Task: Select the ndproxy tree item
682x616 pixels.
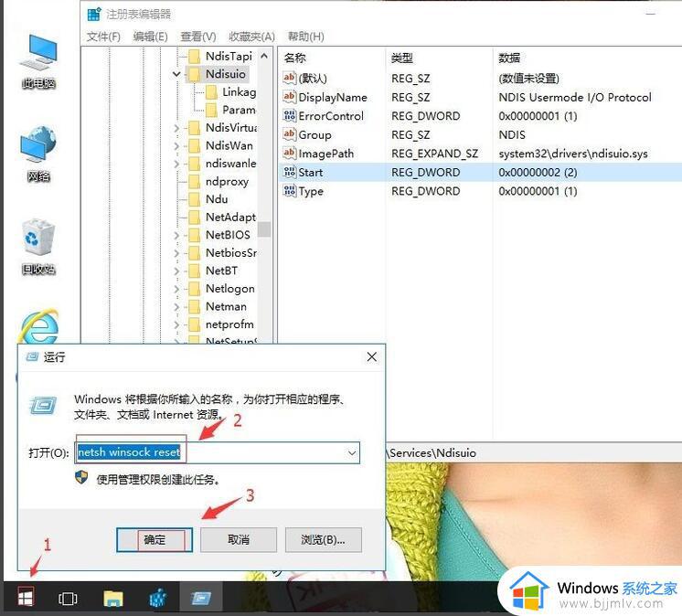Action: [x=227, y=181]
